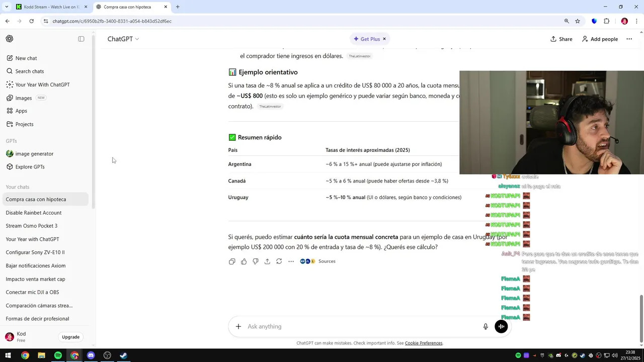Click the Upgrade button
The height and width of the screenshot is (362, 644).
coord(70,337)
